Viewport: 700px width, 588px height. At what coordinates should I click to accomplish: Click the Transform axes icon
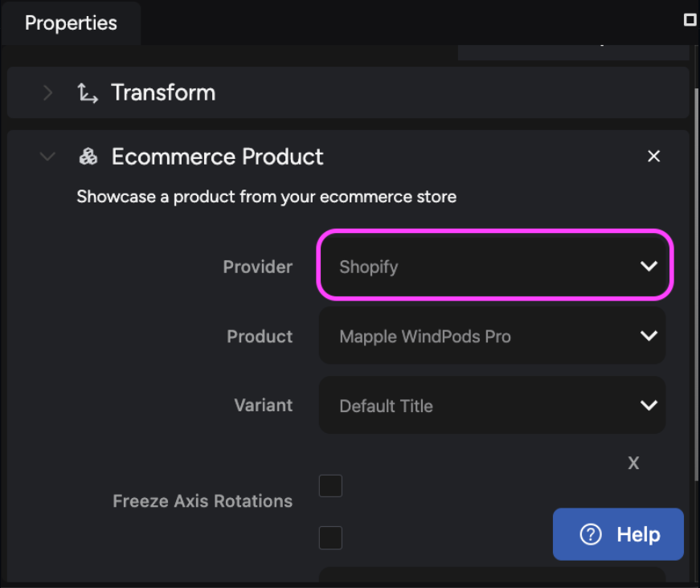88,93
